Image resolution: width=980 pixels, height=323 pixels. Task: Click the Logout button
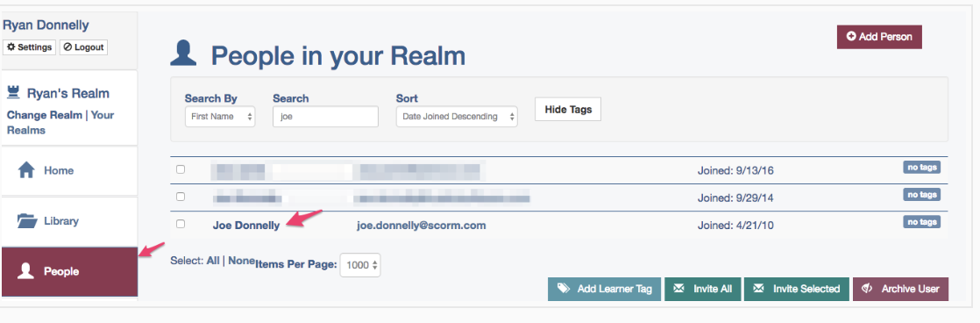[83, 47]
